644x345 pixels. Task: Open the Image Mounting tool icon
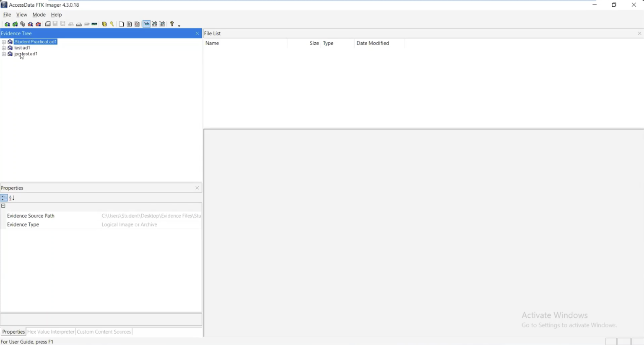click(x=23, y=24)
